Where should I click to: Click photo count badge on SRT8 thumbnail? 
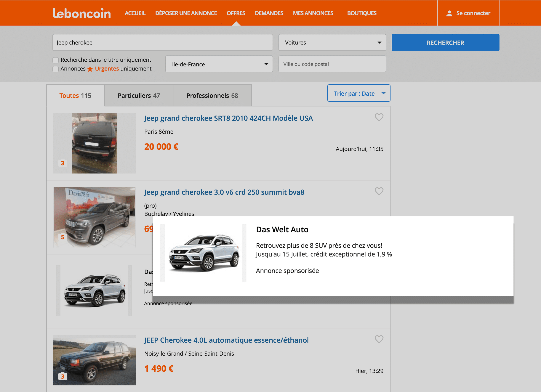click(62, 163)
